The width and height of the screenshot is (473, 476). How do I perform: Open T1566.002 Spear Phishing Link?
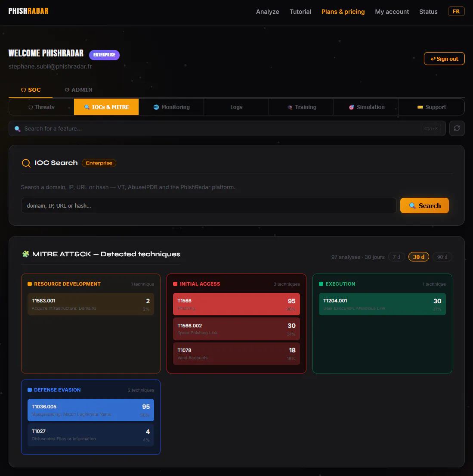236,329
